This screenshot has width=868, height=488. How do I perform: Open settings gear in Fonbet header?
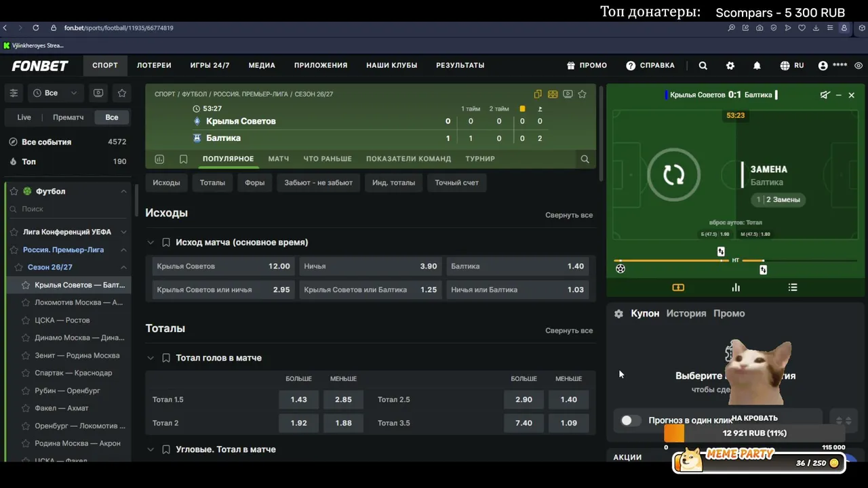click(x=730, y=66)
